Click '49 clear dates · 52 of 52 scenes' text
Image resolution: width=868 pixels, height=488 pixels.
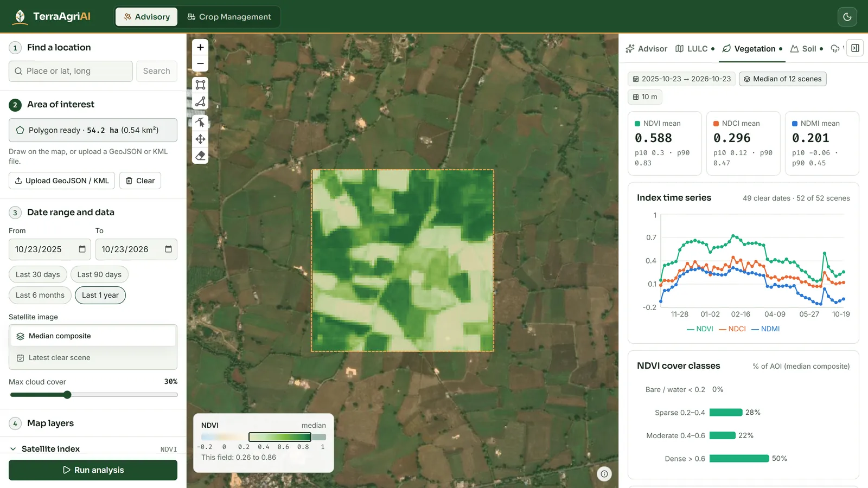pyautogui.click(x=796, y=198)
